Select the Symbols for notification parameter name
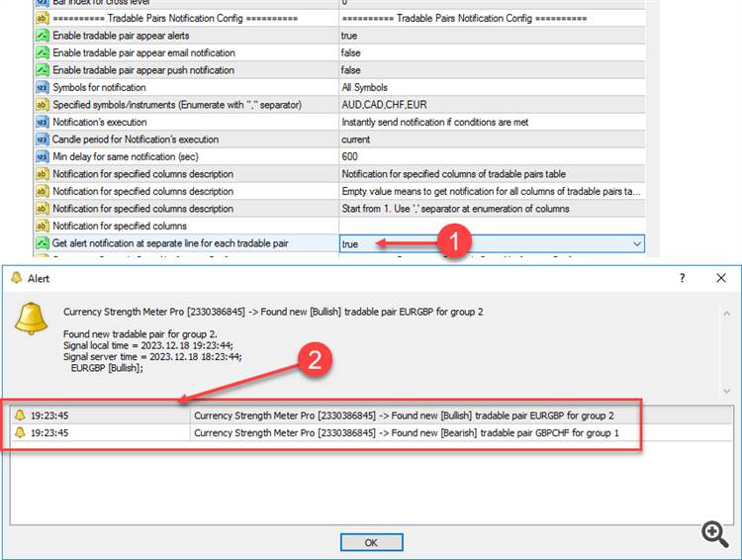 [x=99, y=88]
